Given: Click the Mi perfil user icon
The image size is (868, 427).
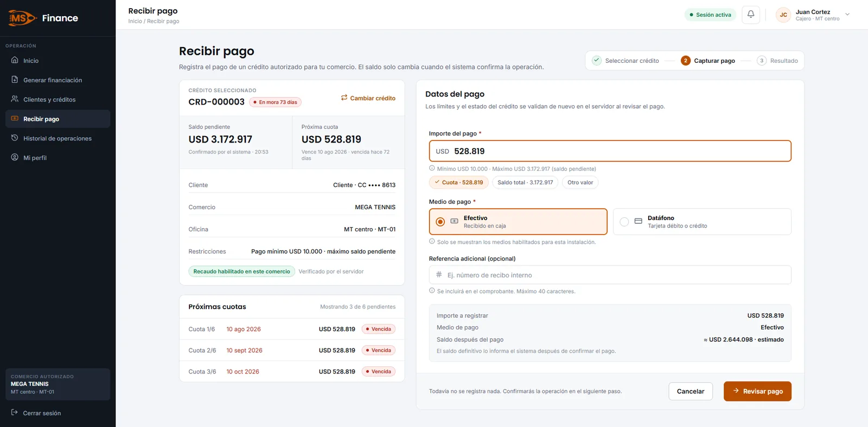Looking at the screenshot, I should click(x=15, y=158).
